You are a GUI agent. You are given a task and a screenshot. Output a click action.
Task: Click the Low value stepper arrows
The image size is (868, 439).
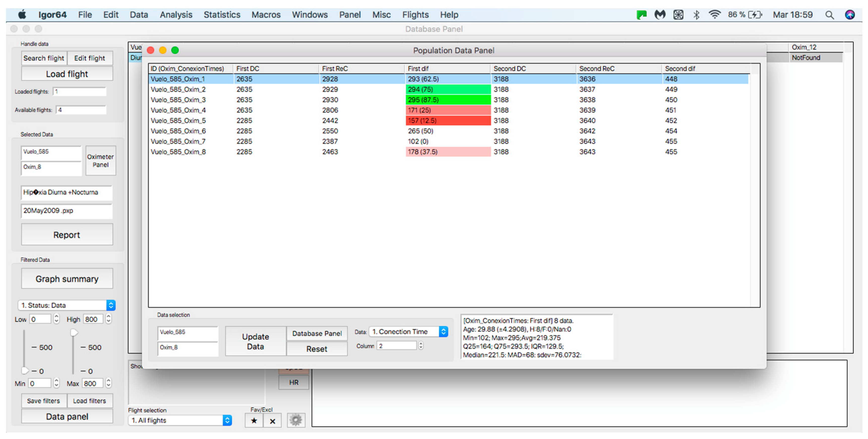(56, 319)
